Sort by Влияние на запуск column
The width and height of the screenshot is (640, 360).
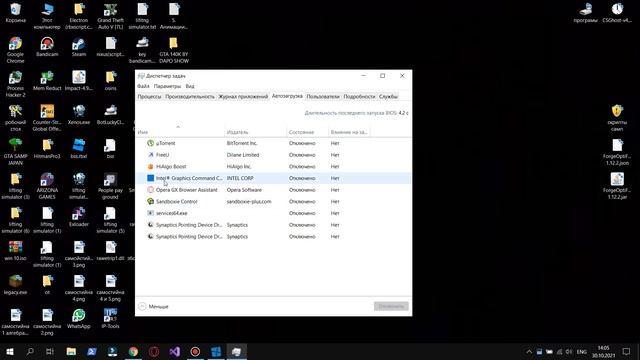pos(349,132)
